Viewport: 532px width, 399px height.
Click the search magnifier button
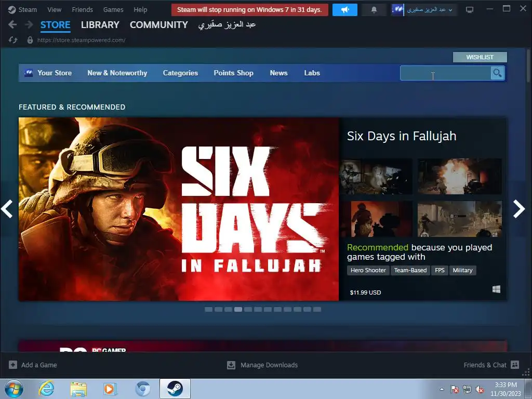(497, 73)
